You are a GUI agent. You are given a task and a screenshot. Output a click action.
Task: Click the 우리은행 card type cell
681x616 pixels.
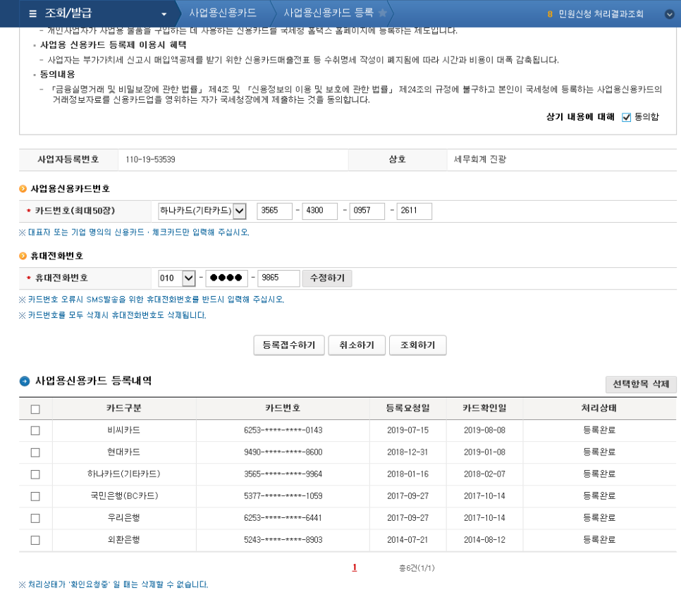click(124, 518)
